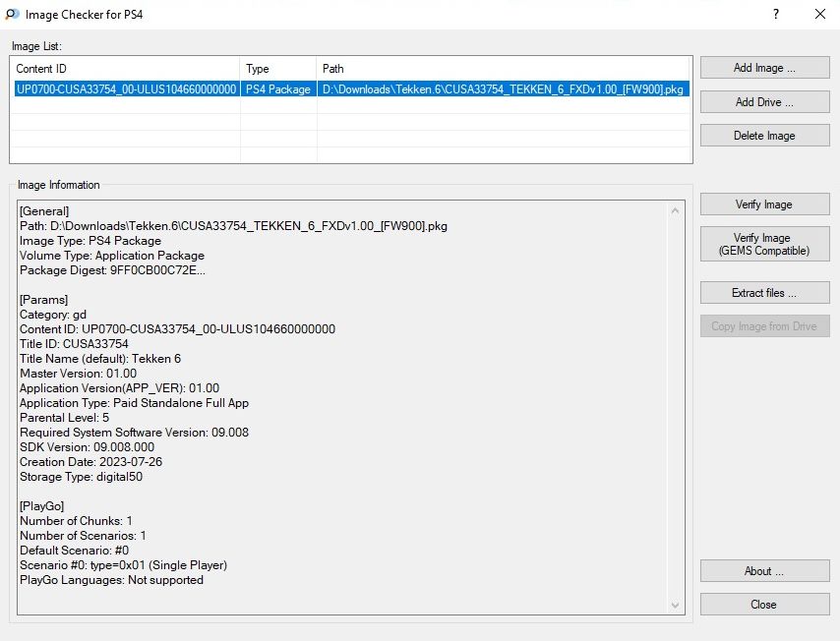The height and width of the screenshot is (641, 840).
Task: Click the Application Type line
Action: point(135,403)
